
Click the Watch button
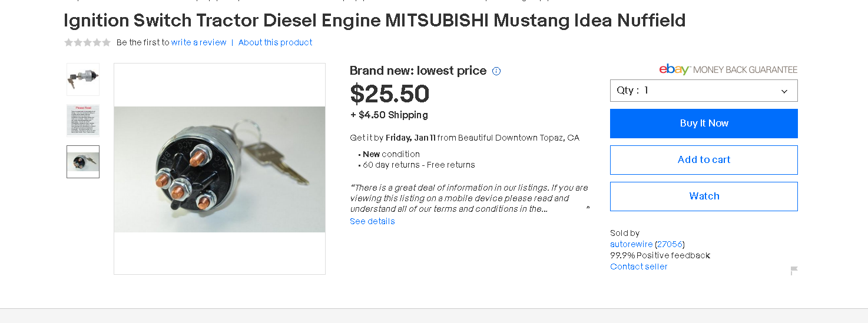coord(704,197)
